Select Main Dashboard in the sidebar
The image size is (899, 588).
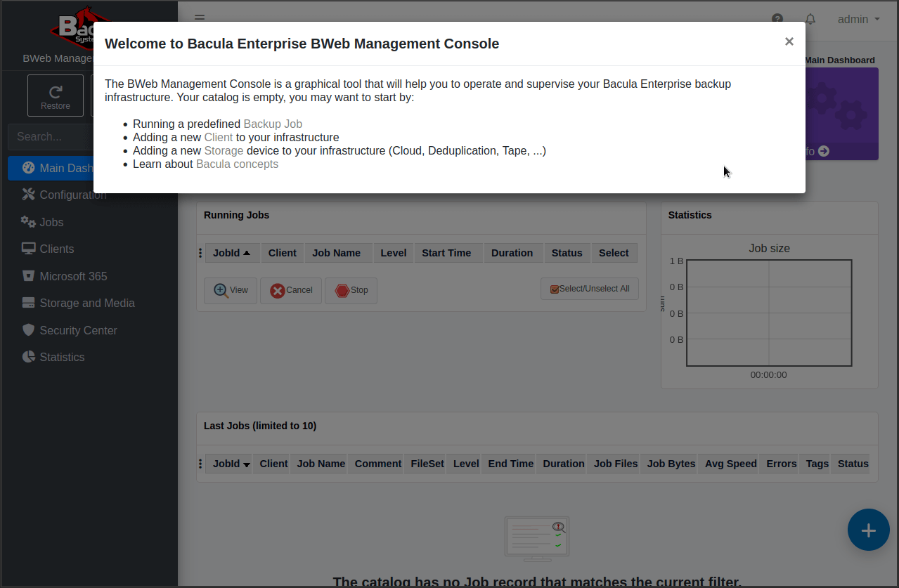point(51,168)
